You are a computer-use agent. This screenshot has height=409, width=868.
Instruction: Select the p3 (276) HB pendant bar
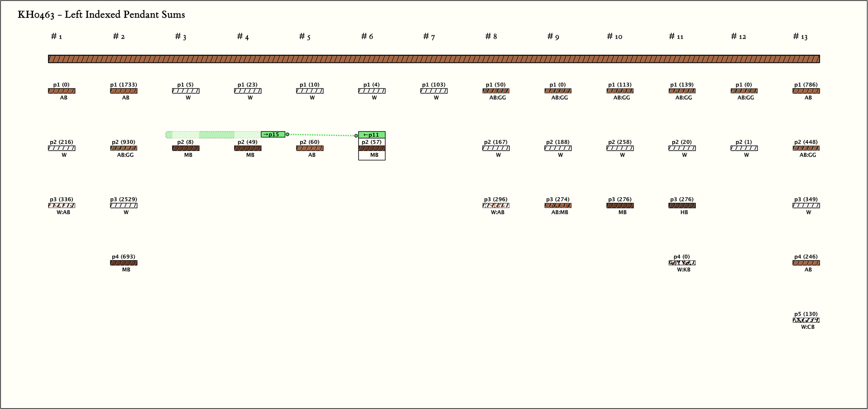682,206
